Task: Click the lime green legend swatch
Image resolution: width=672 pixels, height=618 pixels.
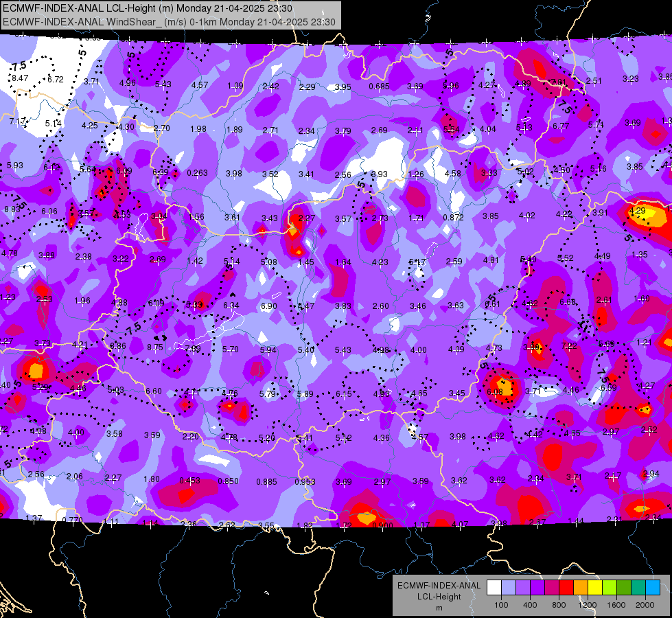Action: [x=610, y=588]
